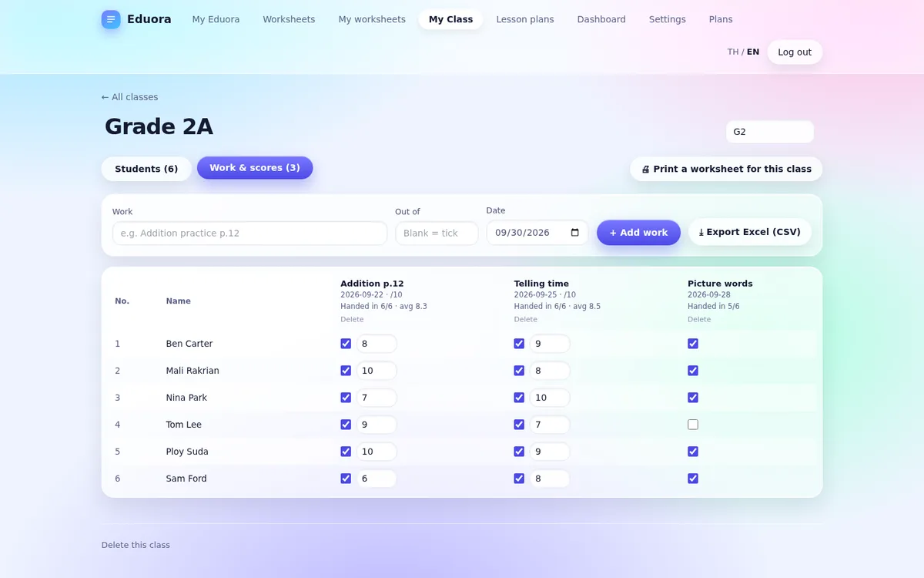
Task: Print a worksheet for this class
Action: point(726,169)
